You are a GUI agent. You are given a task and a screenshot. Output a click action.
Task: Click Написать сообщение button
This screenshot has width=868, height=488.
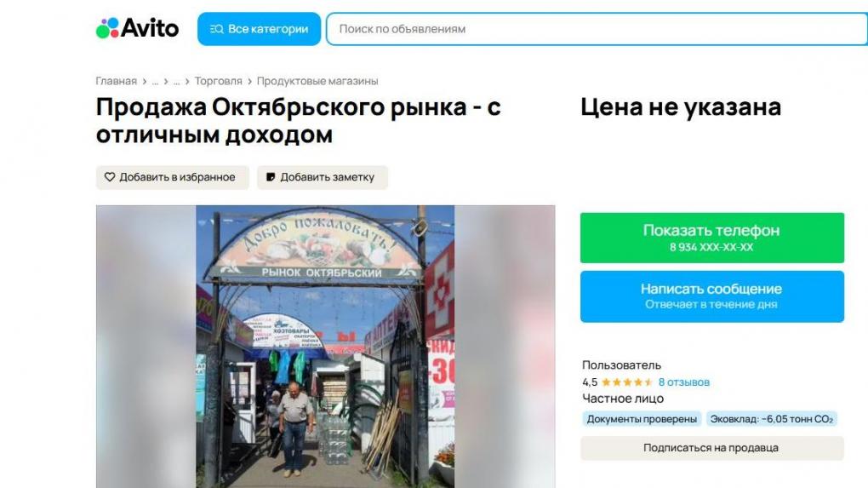coord(712,296)
